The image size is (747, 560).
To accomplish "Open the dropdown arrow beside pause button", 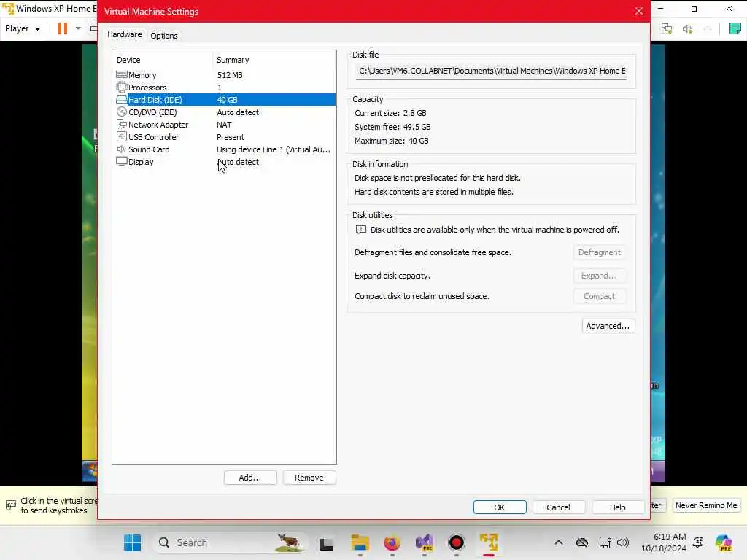I will [x=78, y=28].
